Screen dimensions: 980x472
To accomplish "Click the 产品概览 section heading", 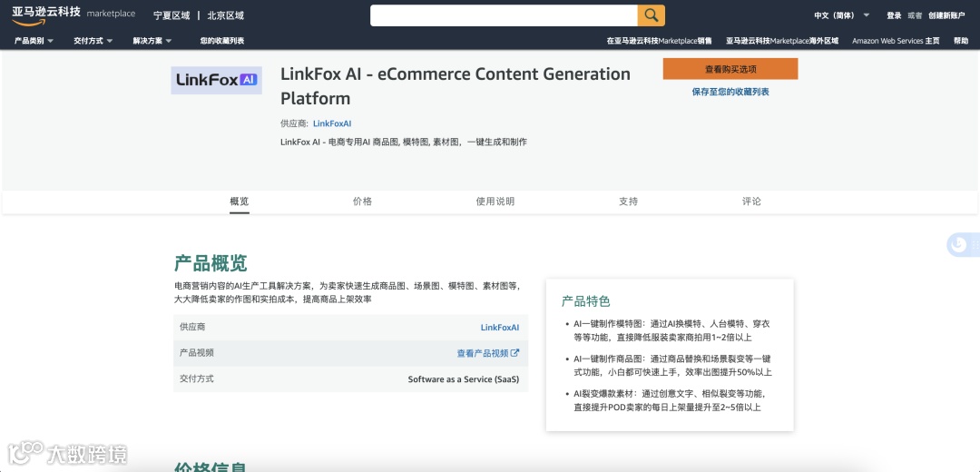I will tap(211, 263).
